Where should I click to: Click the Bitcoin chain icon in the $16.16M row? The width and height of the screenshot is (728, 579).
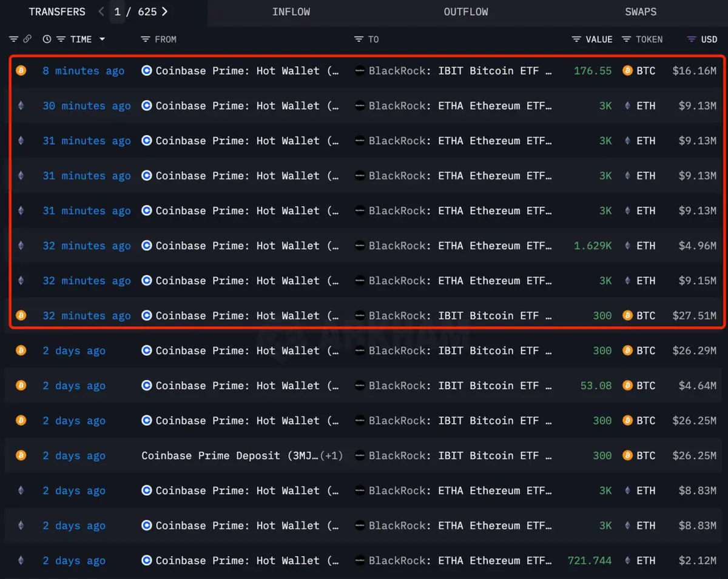pos(21,70)
